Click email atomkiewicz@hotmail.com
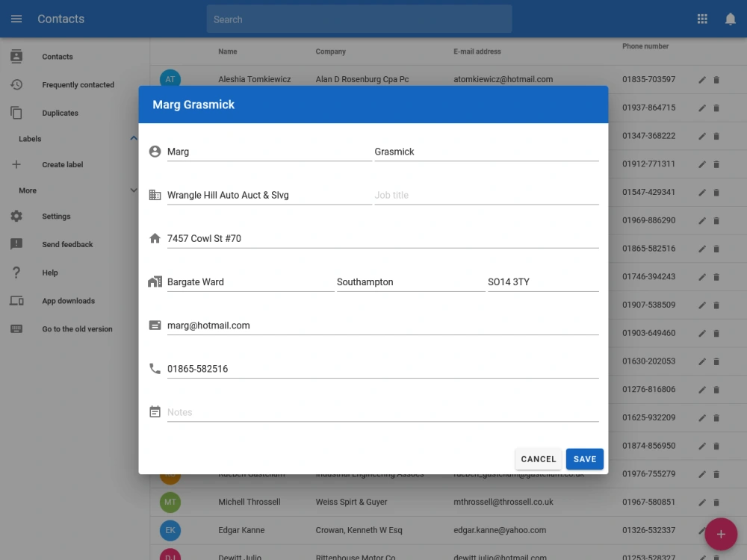 [x=503, y=79]
